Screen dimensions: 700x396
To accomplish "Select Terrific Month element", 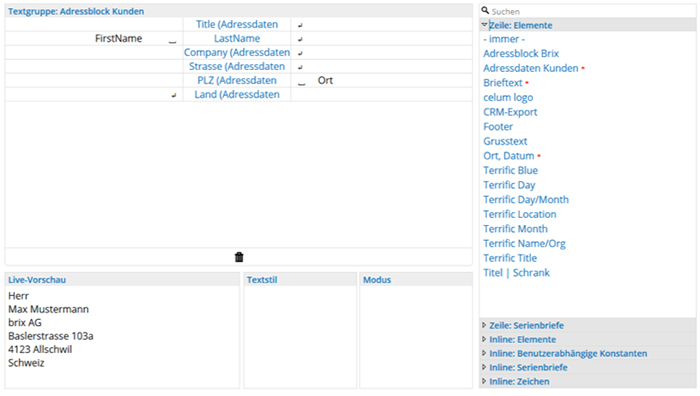I will tap(516, 229).
